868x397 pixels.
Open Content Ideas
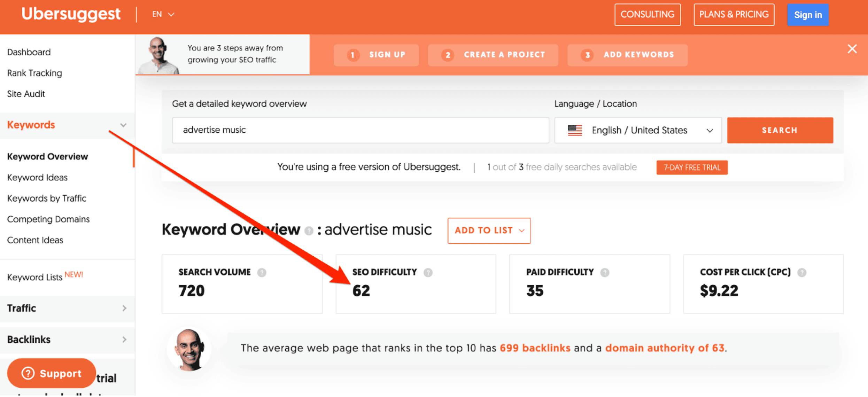(35, 240)
